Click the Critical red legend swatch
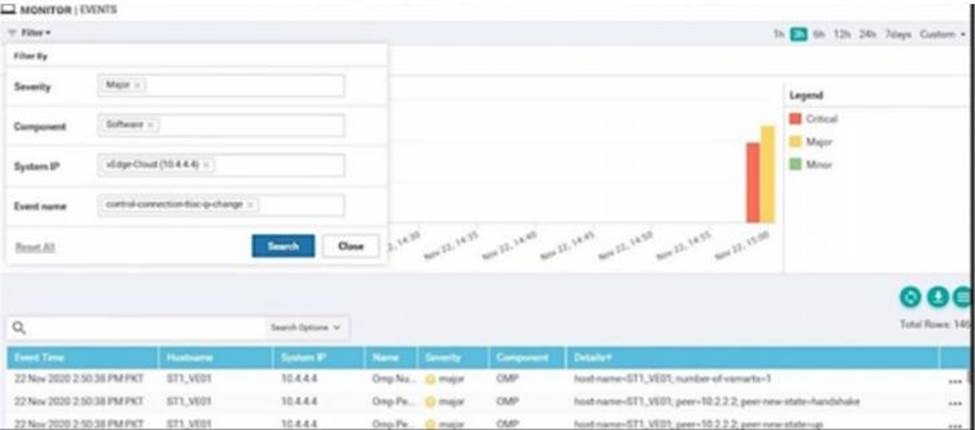Screen dimensions: 975x430 796,119
